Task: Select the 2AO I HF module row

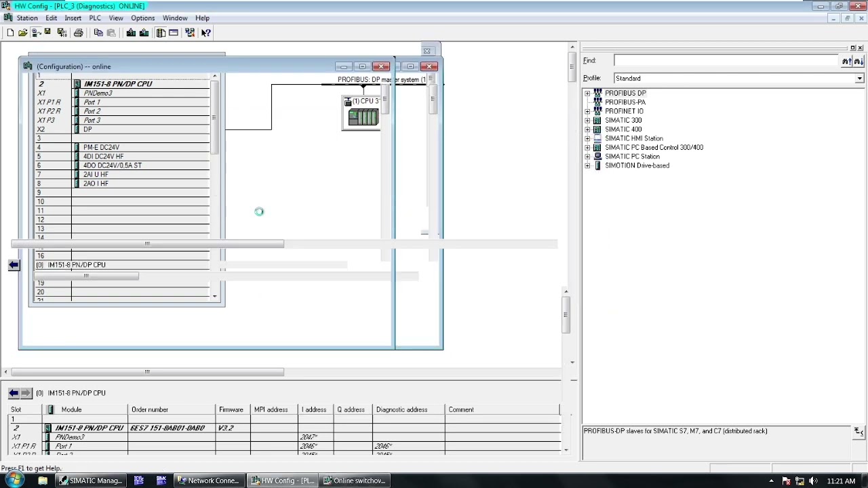Action: (123, 184)
